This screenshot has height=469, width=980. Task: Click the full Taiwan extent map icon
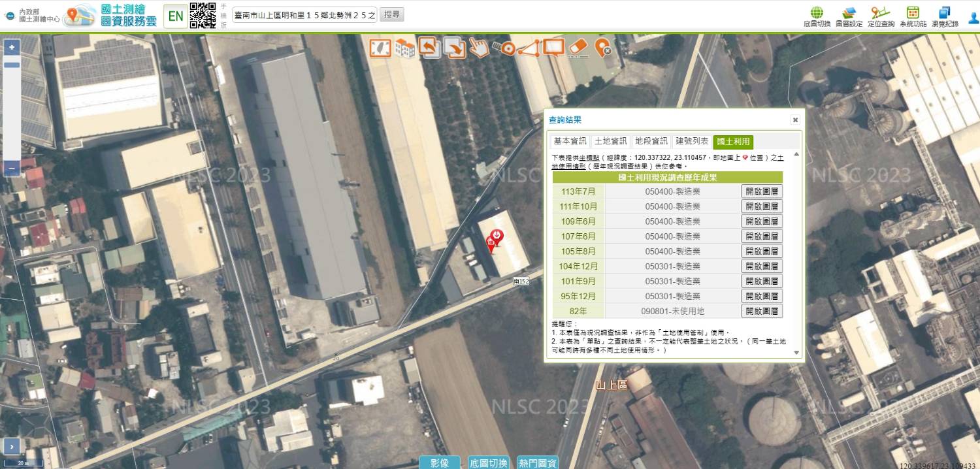tap(380, 48)
